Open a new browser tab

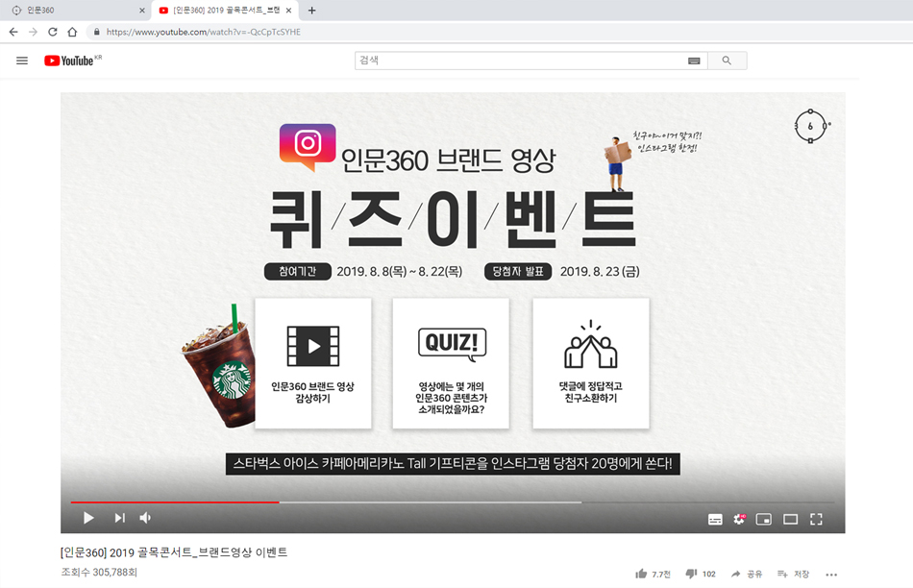point(312,11)
